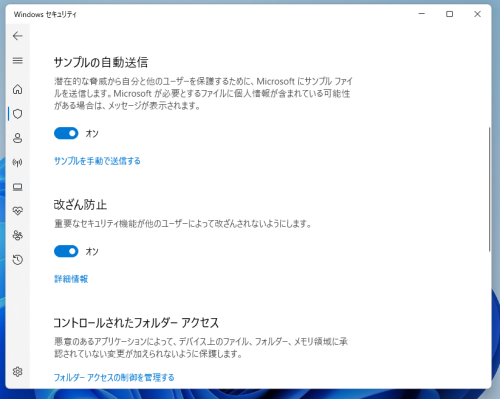
Task: Maximize the Windows セキュリティ window
Action: 450,14
